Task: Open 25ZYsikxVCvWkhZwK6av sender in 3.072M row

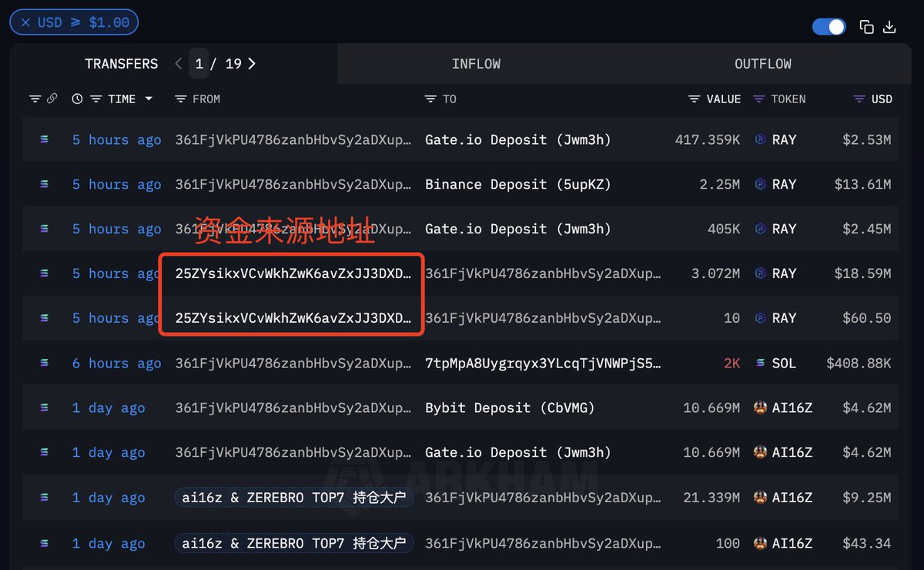Action: (293, 273)
